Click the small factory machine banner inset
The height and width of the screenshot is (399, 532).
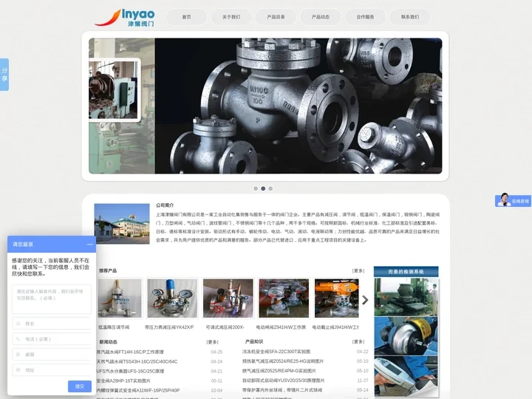(x=115, y=90)
